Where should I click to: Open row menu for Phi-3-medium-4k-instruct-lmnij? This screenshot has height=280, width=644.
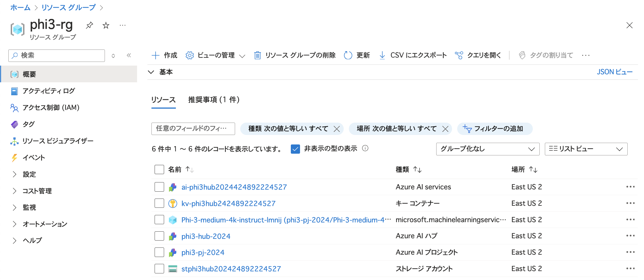pos(630,220)
